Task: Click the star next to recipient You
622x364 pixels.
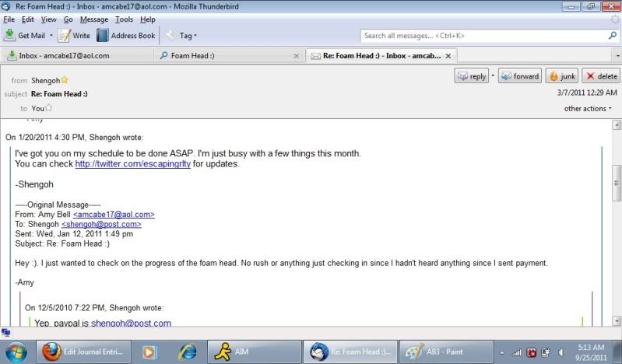Action: click(x=48, y=107)
